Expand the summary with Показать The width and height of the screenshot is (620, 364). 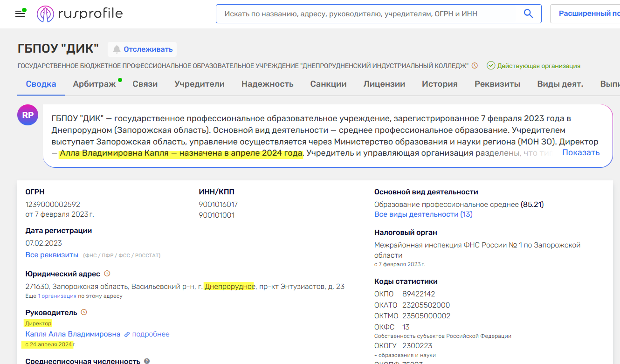pyautogui.click(x=580, y=153)
